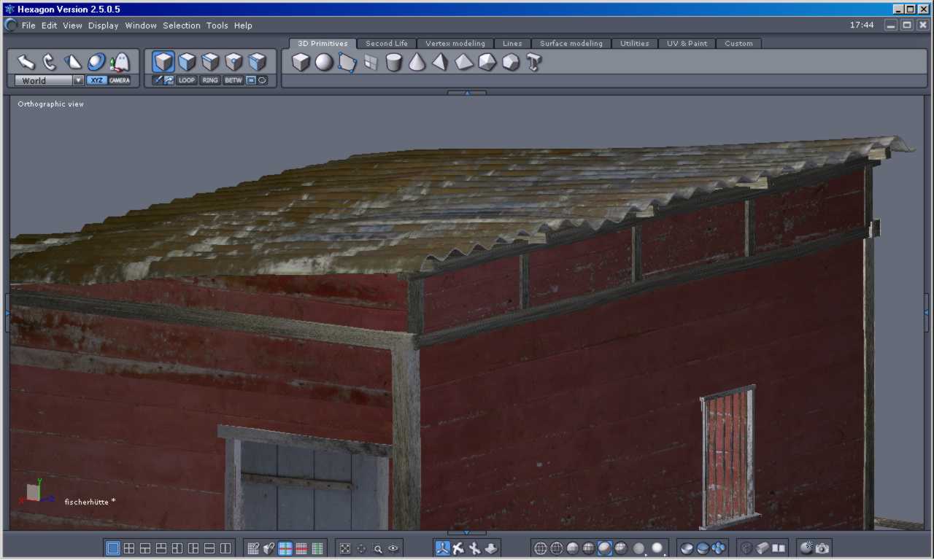Open the Tools menu

tap(217, 26)
